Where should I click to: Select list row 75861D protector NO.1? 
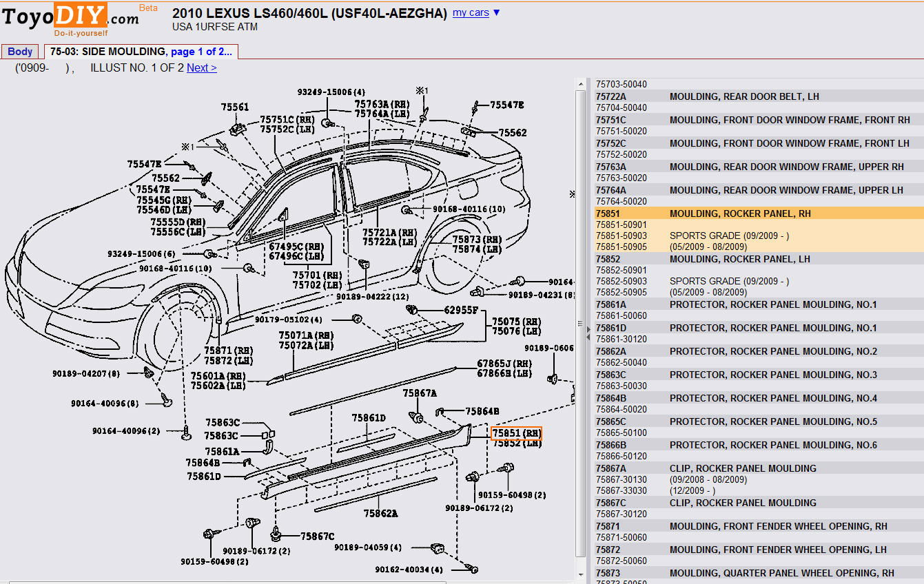click(758, 328)
